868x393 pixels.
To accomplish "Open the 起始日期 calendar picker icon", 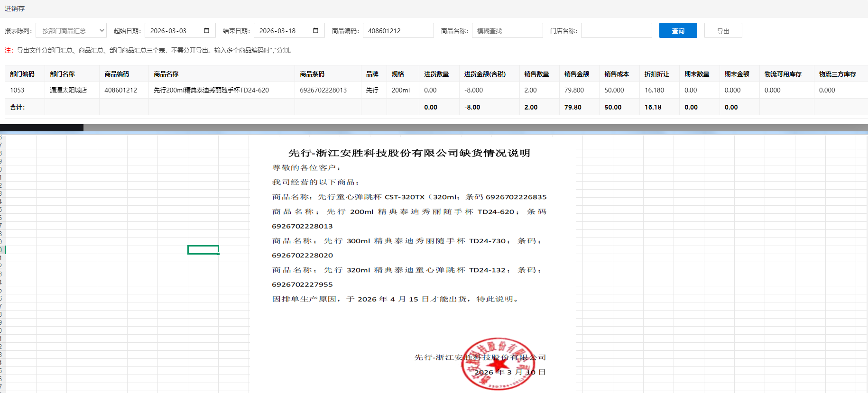I will click(206, 30).
